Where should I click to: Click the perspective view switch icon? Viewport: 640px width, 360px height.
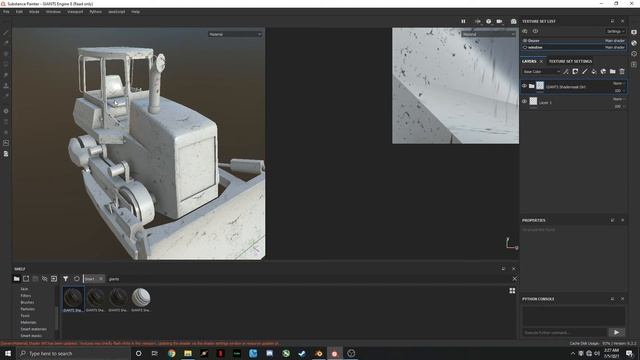tap(477, 21)
